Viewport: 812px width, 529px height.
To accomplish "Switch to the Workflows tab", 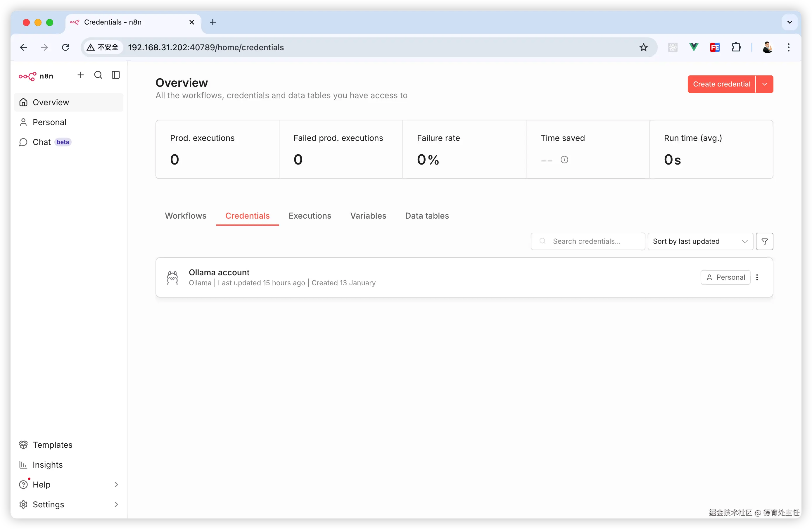I will [186, 216].
